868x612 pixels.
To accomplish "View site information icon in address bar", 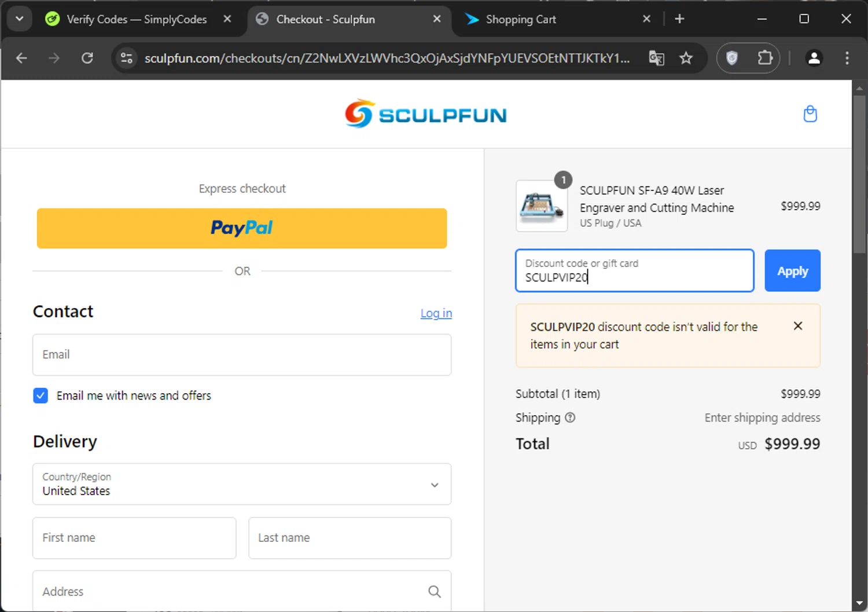I will click(x=126, y=58).
